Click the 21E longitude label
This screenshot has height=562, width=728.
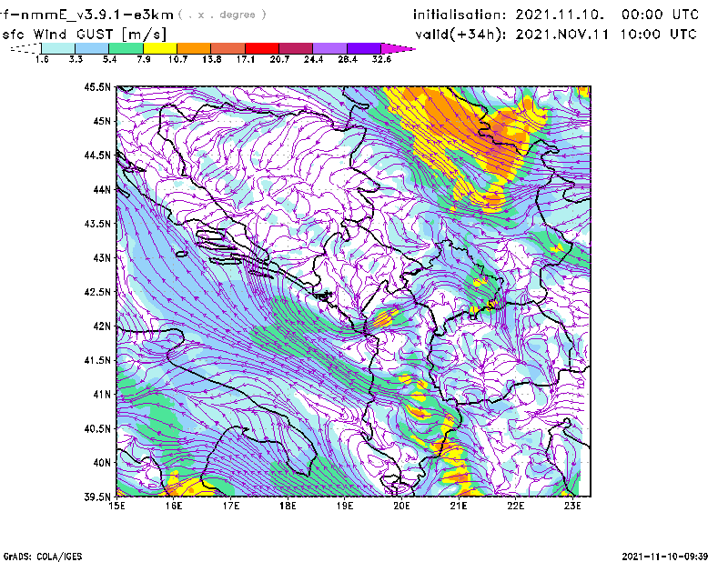pyautogui.click(x=459, y=506)
